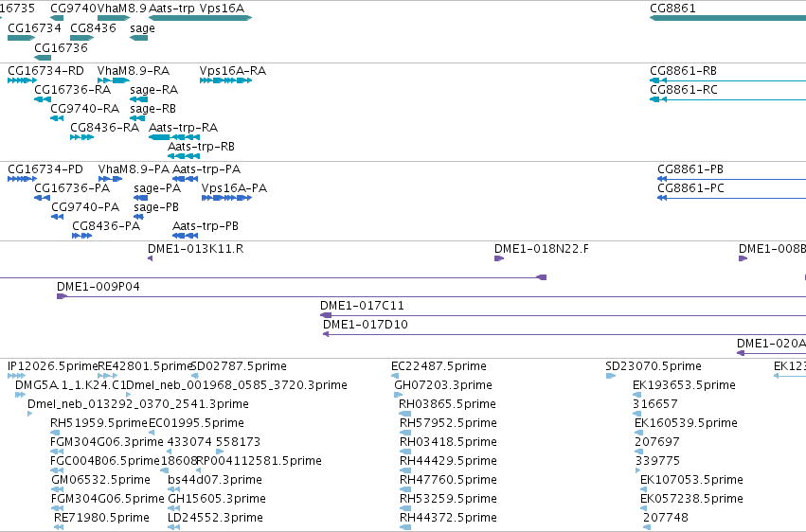Click the DME1-017D10 BAC clone
Viewport: 806px width, 532px height.
coord(564,334)
